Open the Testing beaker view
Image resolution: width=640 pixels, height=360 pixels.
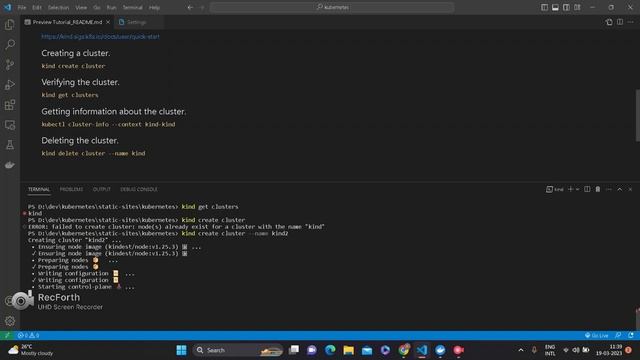click(x=10, y=145)
